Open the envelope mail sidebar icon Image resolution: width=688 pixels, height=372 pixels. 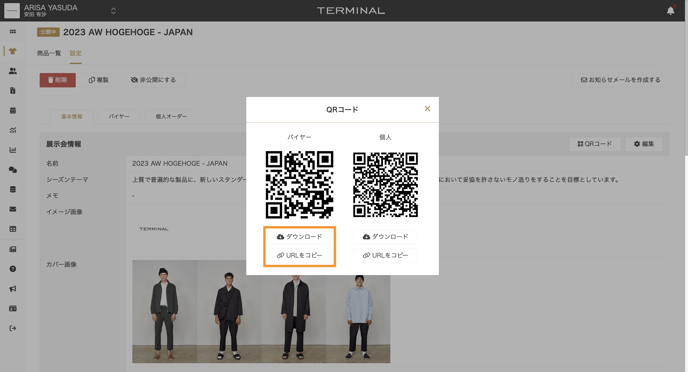13,209
